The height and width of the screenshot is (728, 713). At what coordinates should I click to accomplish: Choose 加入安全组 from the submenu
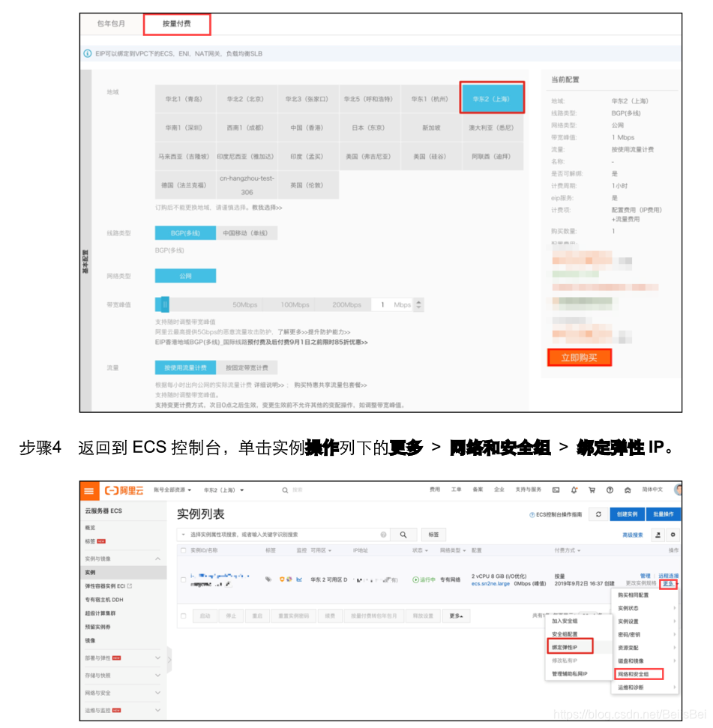[565, 621]
